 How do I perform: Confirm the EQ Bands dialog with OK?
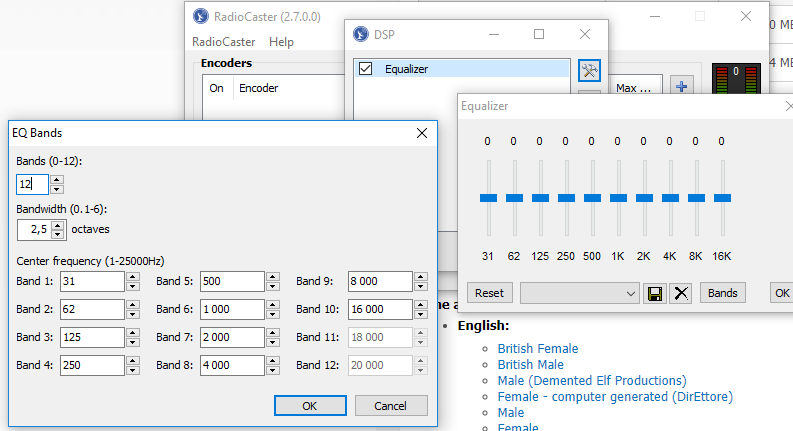coord(310,406)
